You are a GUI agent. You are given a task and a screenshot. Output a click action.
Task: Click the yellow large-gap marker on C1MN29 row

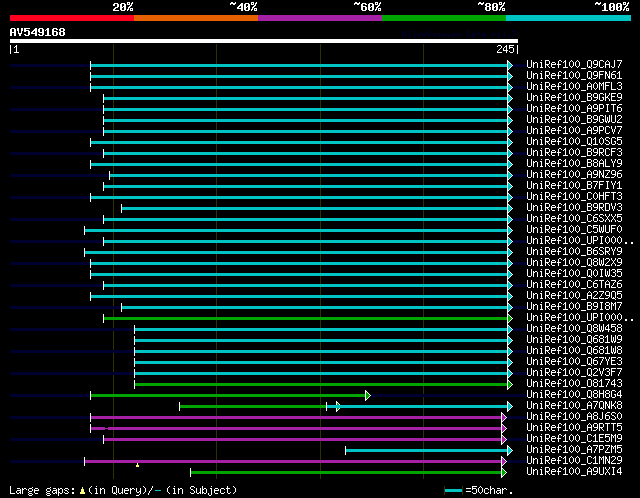point(138,465)
